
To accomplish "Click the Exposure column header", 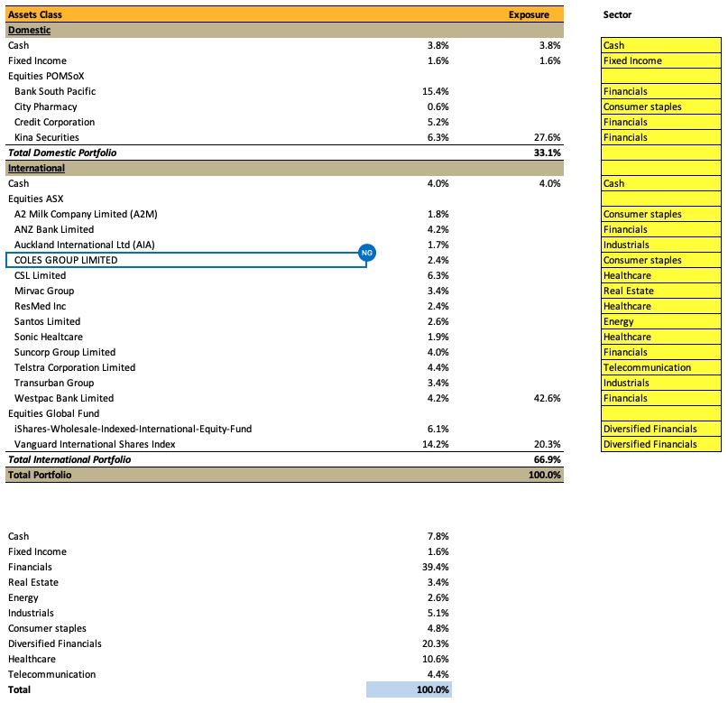I will [x=529, y=14].
